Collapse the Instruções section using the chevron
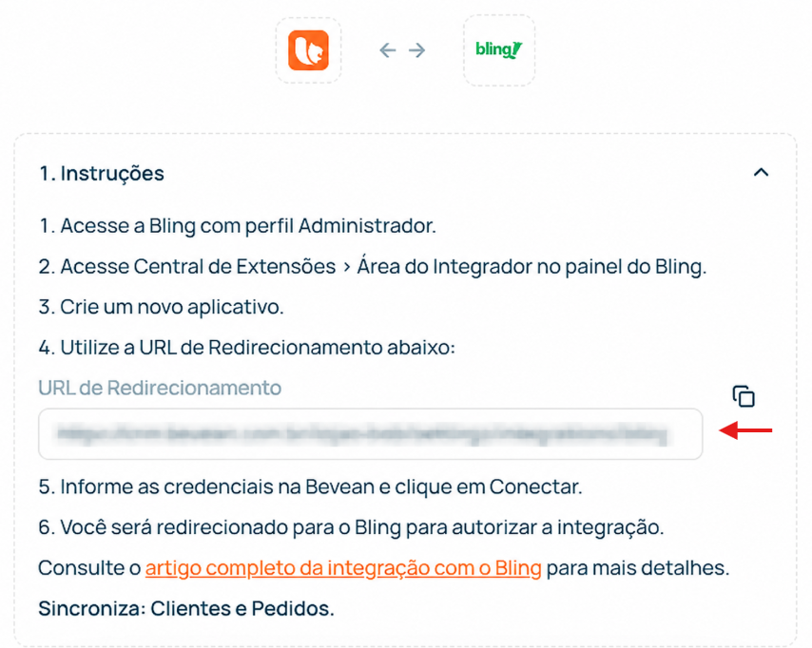812x648 pixels. click(x=761, y=172)
